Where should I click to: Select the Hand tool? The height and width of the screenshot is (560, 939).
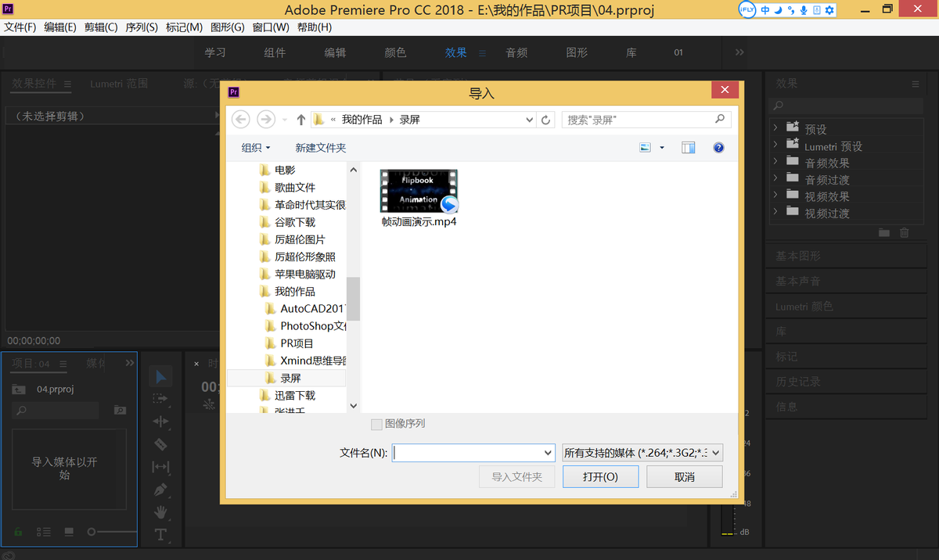pyautogui.click(x=160, y=512)
